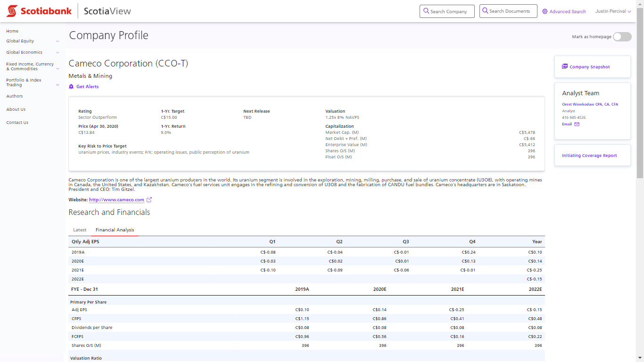Screen dimensions: 644x362
Task: Open the Justin Percival account dropdown
Action: pyautogui.click(x=613, y=10)
